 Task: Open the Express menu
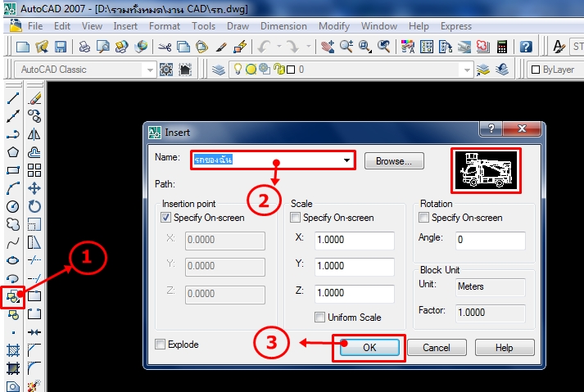[456, 26]
